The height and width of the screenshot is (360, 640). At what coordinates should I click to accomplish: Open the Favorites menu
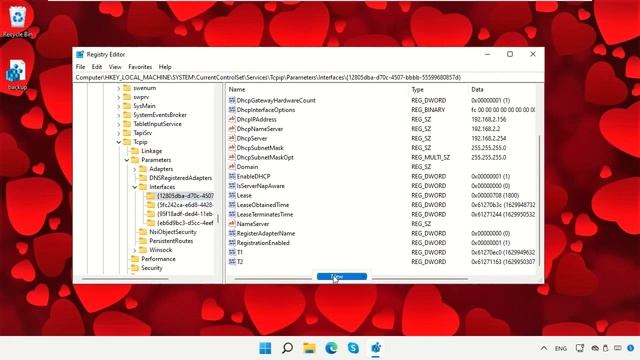(x=140, y=67)
